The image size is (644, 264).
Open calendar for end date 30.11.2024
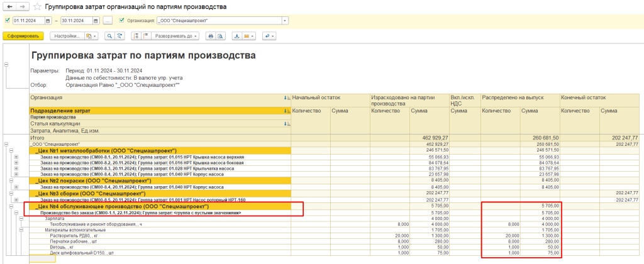[96, 21]
